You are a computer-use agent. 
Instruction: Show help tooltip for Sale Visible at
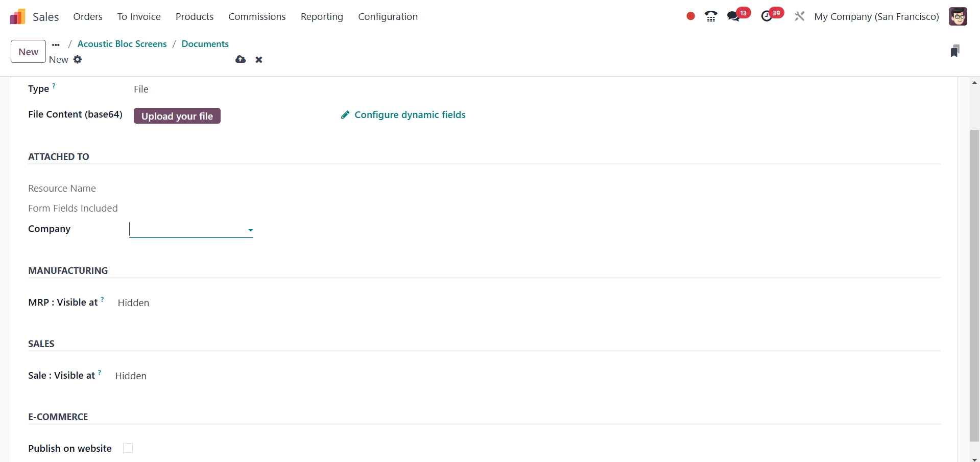100,373
